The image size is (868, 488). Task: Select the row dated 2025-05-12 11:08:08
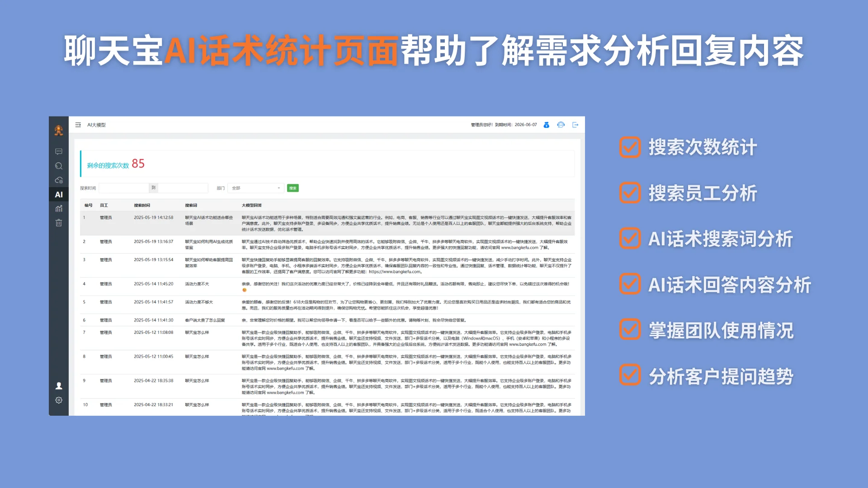coord(327,338)
